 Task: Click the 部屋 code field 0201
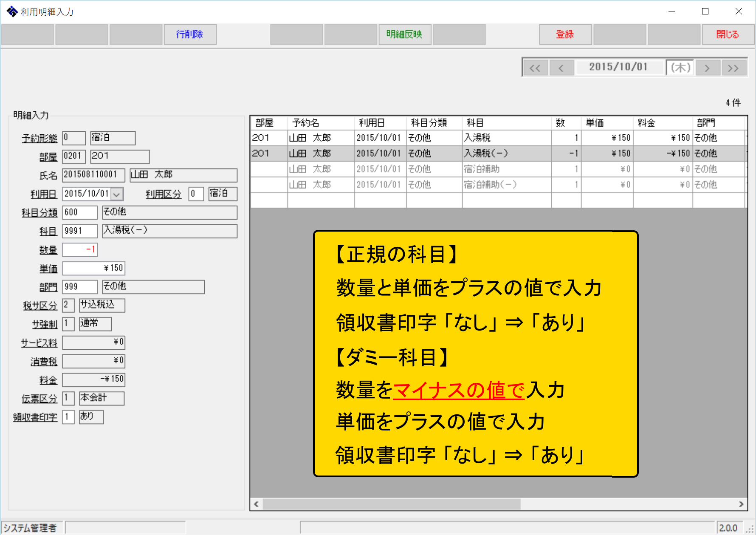point(74,156)
